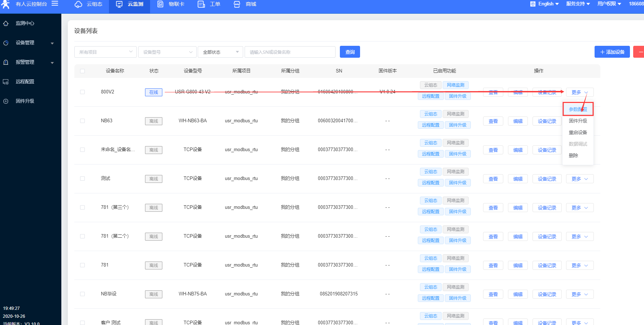Click the 物联卡 SIM card icon
Image resolution: width=644 pixels, height=325 pixels.
[x=161, y=4]
